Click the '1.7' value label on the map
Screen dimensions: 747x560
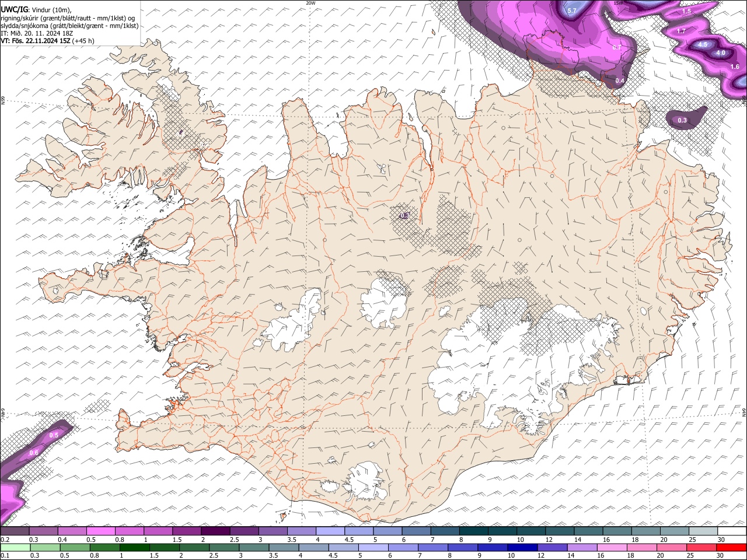pos(681,30)
